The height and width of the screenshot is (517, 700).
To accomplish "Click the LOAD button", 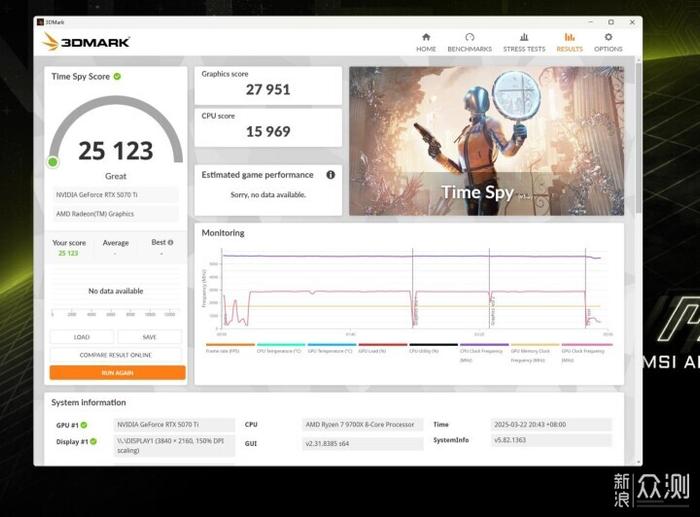I will pos(82,337).
